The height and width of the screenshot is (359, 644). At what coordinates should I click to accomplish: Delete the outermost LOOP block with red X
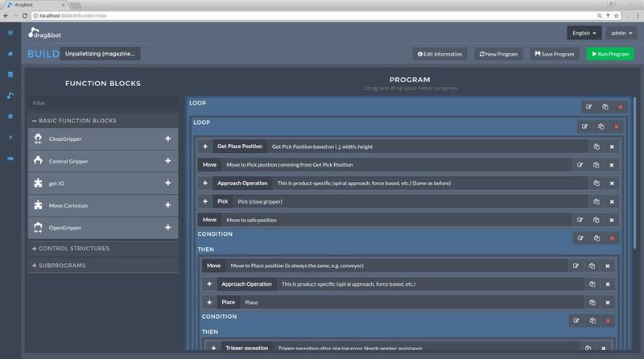coord(620,107)
